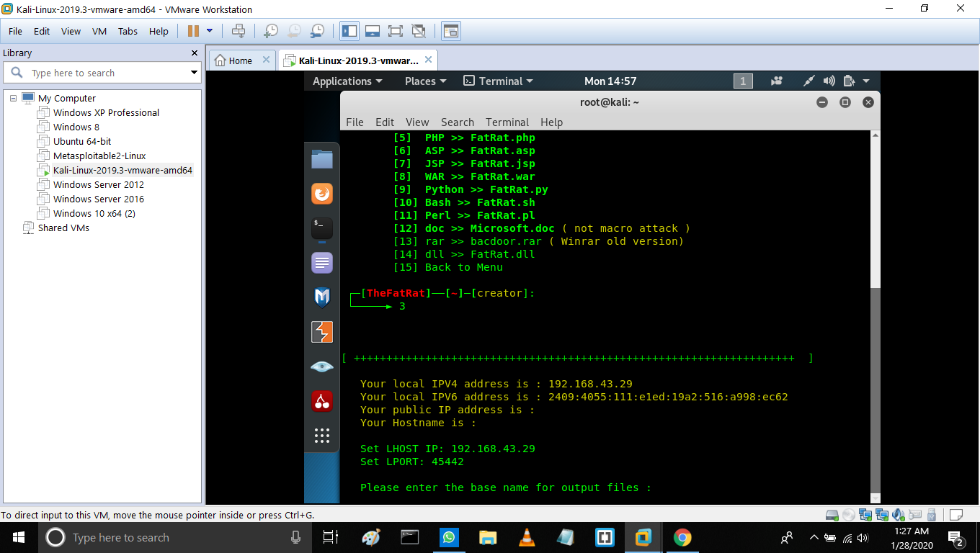Click the Metasploit Framework dock icon
Viewport: 980px width, 553px height.
322,297
